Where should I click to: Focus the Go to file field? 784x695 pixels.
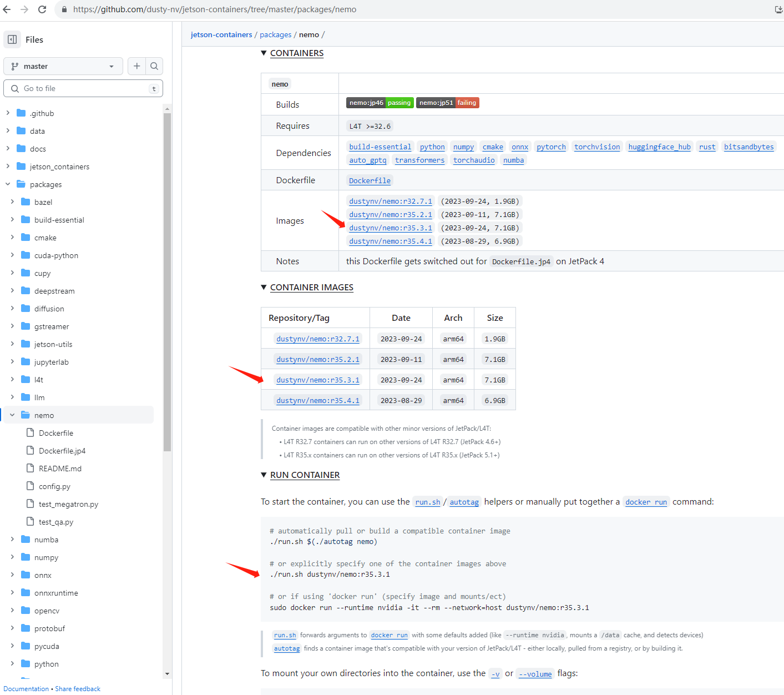pyautogui.click(x=83, y=88)
